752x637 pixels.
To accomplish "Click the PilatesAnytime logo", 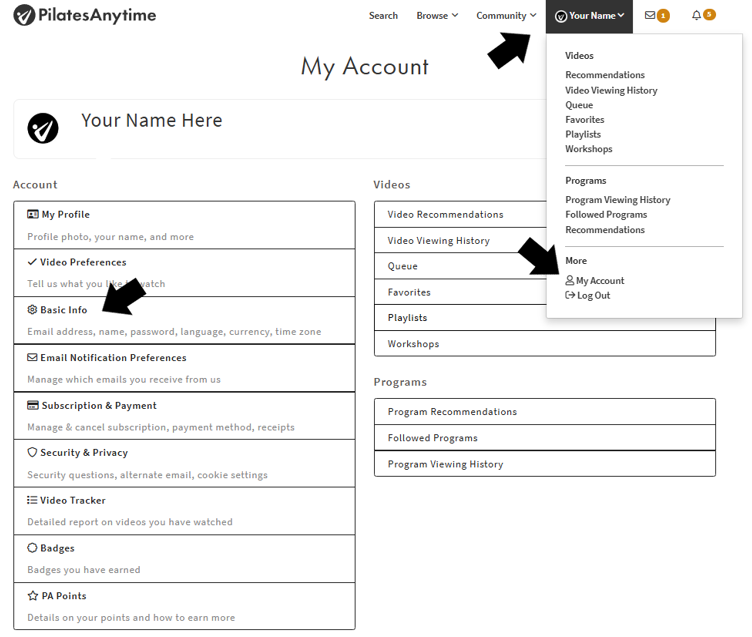I will [84, 15].
